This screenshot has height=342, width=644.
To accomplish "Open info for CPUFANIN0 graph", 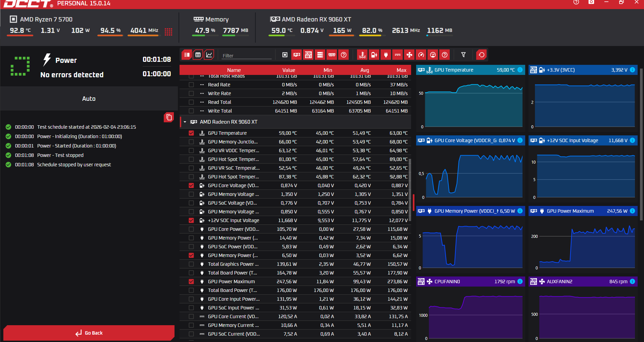I will [x=520, y=282].
